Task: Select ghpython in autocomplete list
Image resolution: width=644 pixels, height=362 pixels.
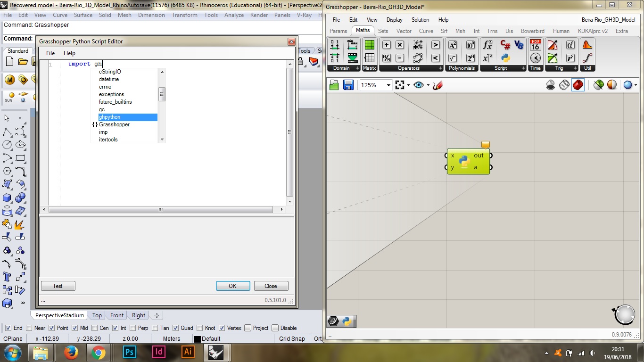Action: (128, 117)
